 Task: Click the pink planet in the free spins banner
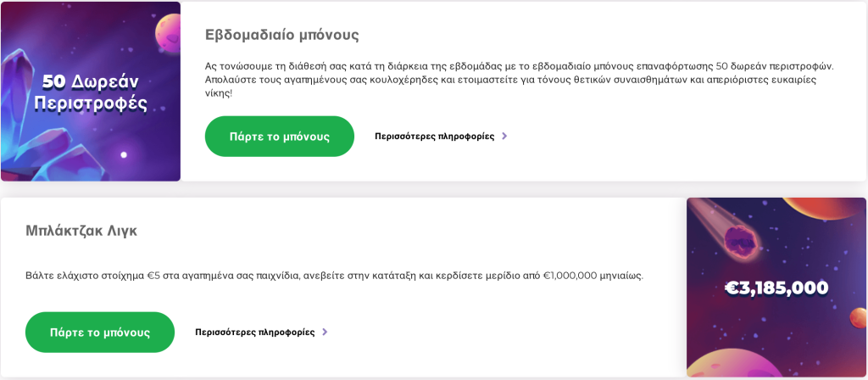168,32
